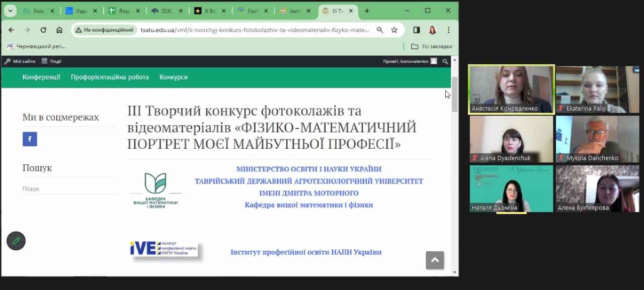Click the zoom magnifier icon in address bar

click(380, 30)
